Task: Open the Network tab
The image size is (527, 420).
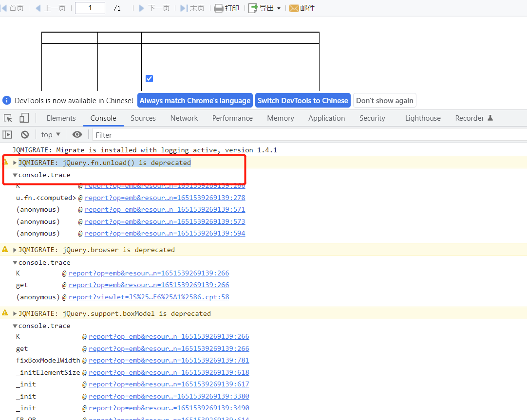Action: (184, 118)
